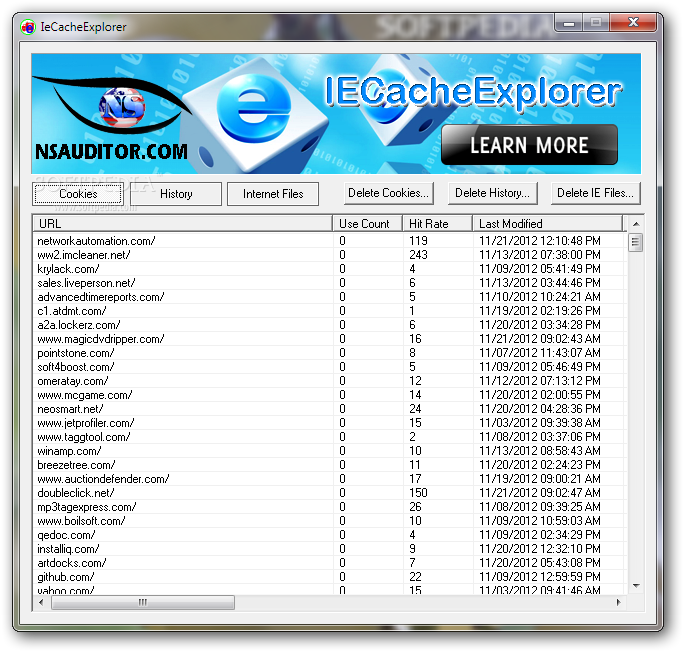Click date 11/21/2012 12:10:48 PM

(540, 241)
